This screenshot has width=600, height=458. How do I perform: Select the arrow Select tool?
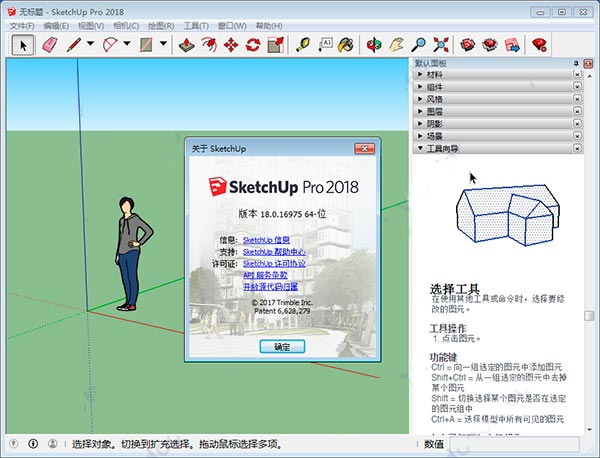(x=23, y=44)
